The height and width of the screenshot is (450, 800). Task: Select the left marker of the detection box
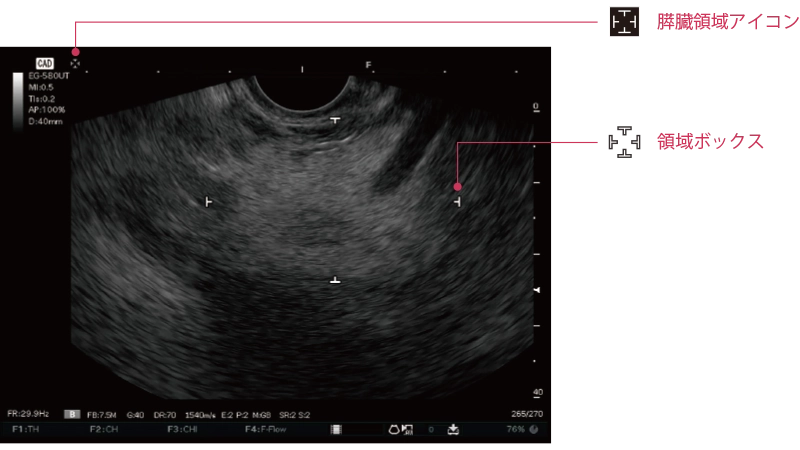point(208,201)
